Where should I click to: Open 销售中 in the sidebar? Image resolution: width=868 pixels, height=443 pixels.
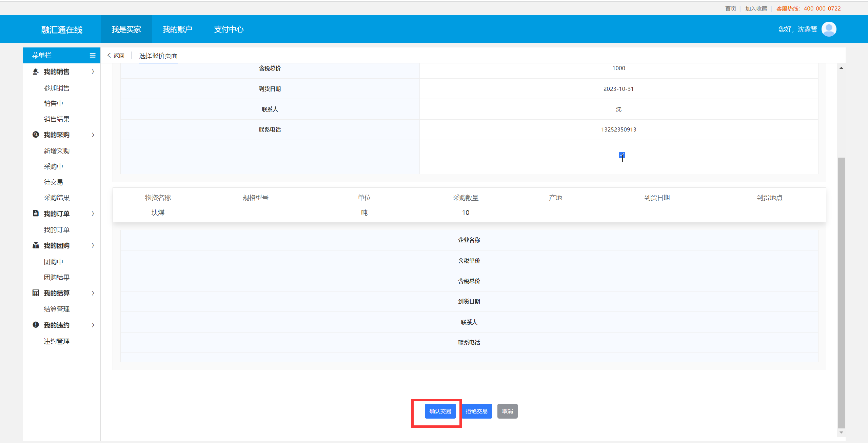[x=53, y=103]
